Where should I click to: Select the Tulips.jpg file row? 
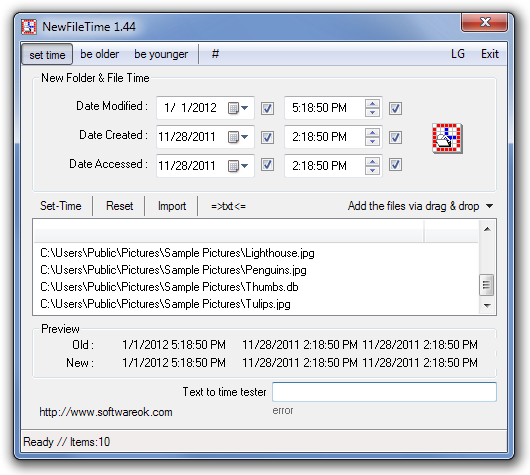click(256, 304)
